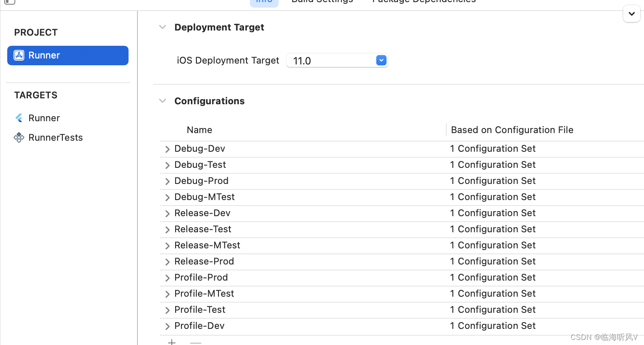Click Release-MTest's 1 Configuration Set cell
The height and width of the screenshot is (345, 644).
tap(493, 245)
